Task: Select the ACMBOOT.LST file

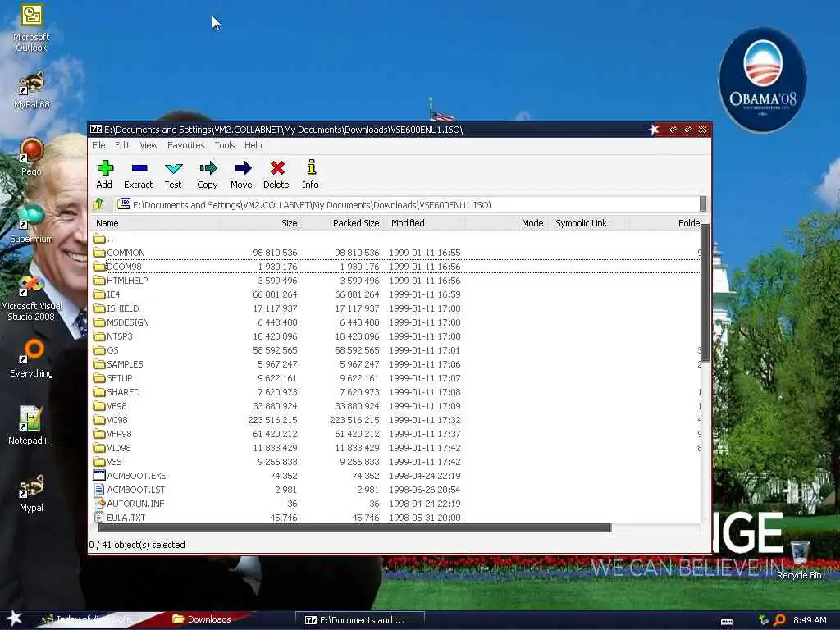Action: click(x=130, y=489)
